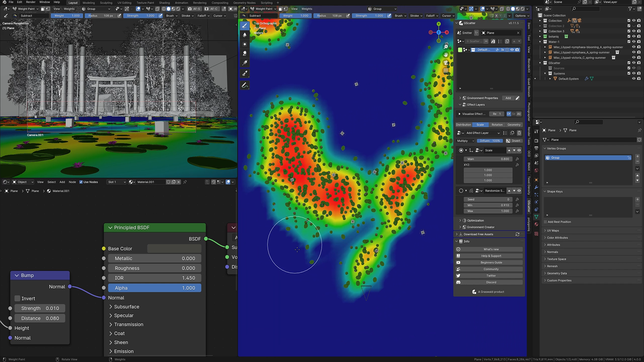Toggle Scale effect visibility eye
This screenshot has height=362, width=644.
coord(519,150)
